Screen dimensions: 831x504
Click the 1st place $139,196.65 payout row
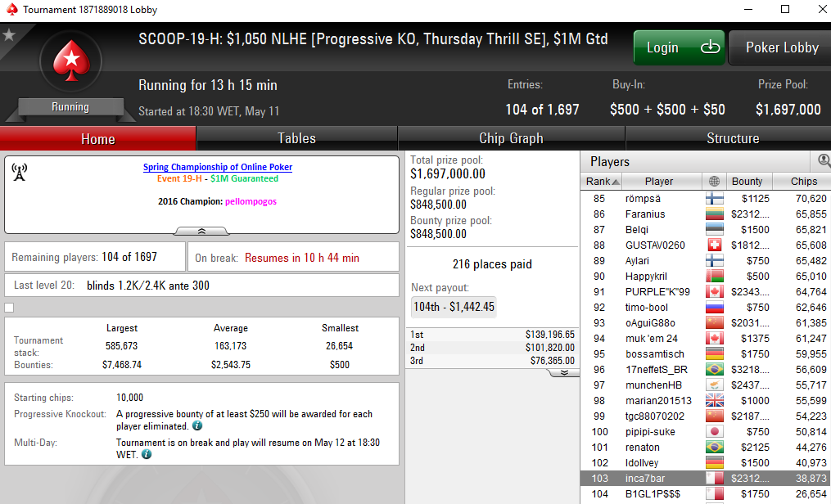tap(492, 335)
